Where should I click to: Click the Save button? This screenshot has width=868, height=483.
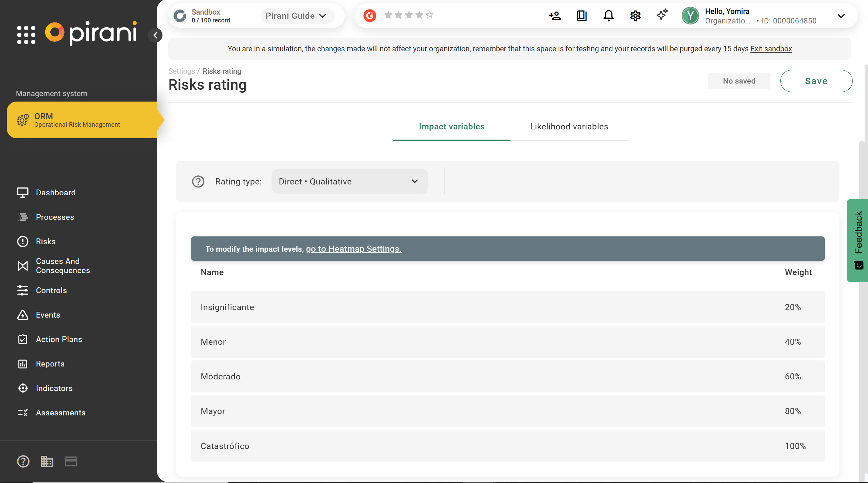pos(816,81)
